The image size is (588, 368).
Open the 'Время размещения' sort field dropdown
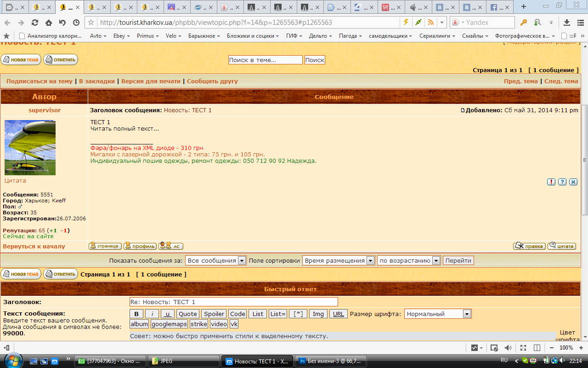[x=370, y=260]
